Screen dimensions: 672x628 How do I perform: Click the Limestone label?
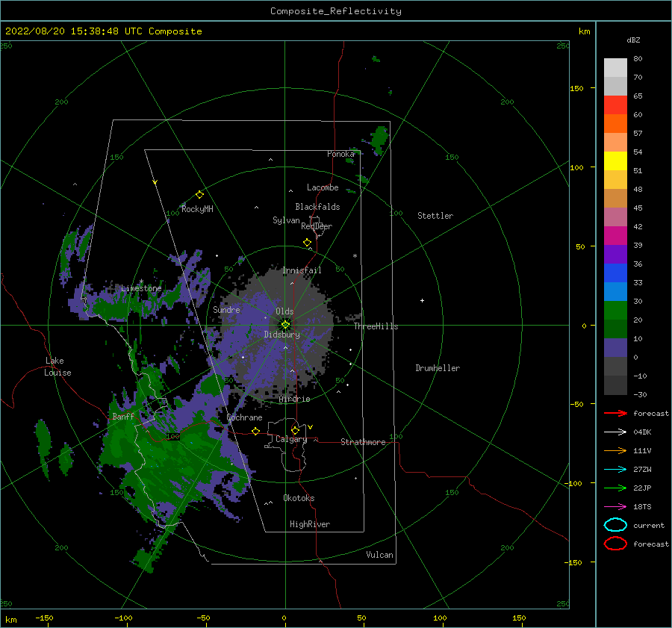click(x=141, y=288)
